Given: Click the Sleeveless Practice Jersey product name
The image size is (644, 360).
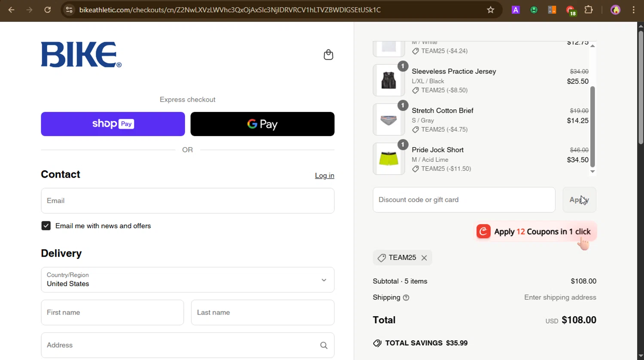Looking at the screenshot, I should coord(454,72).
